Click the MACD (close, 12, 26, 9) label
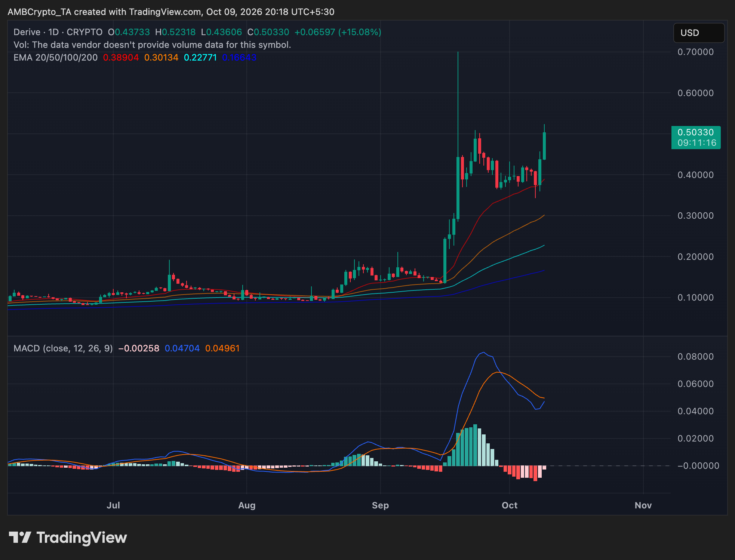735x560 pixels. click(x=63, y=348)
